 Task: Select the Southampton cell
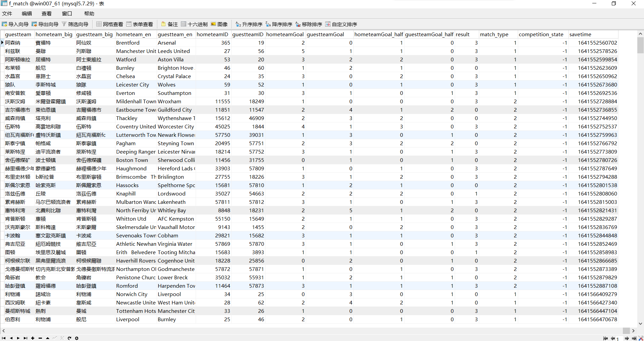(176, 93)
